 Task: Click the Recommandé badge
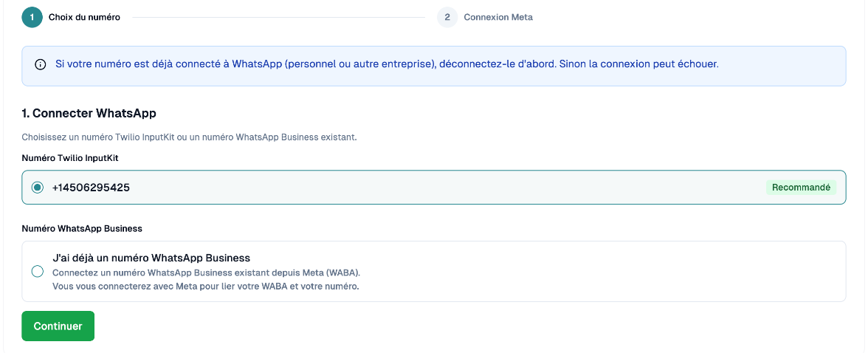(x=801, y=188)
